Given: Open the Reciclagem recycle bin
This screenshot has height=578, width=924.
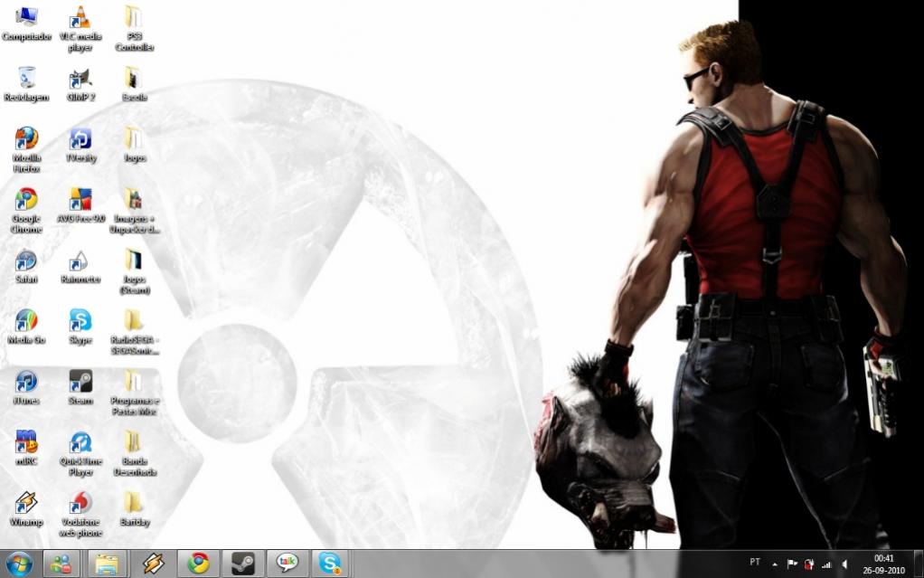Looking at the screenshot, I should [x=26, y=84].
